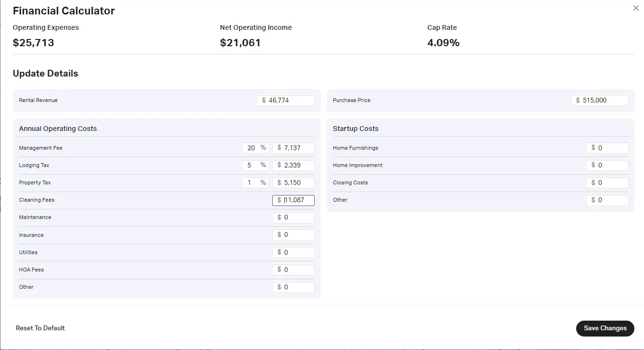
Task: Select the Lodging Tax percent field
Action: click(255, 165)
